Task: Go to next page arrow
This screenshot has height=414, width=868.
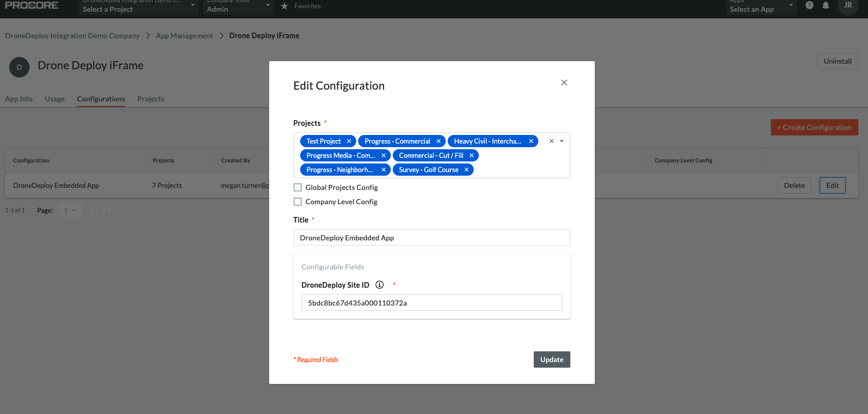Action: click(107, 210)
